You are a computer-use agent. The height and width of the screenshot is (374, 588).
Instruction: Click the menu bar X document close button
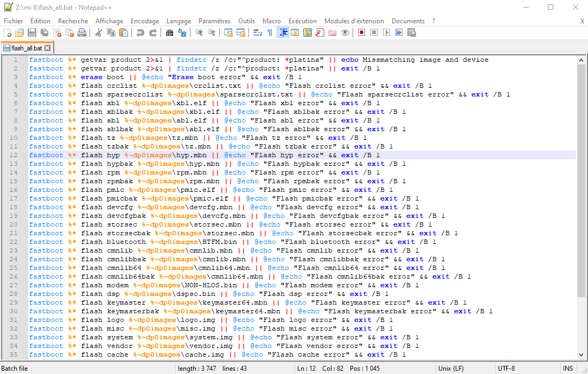tap(582, 21)
